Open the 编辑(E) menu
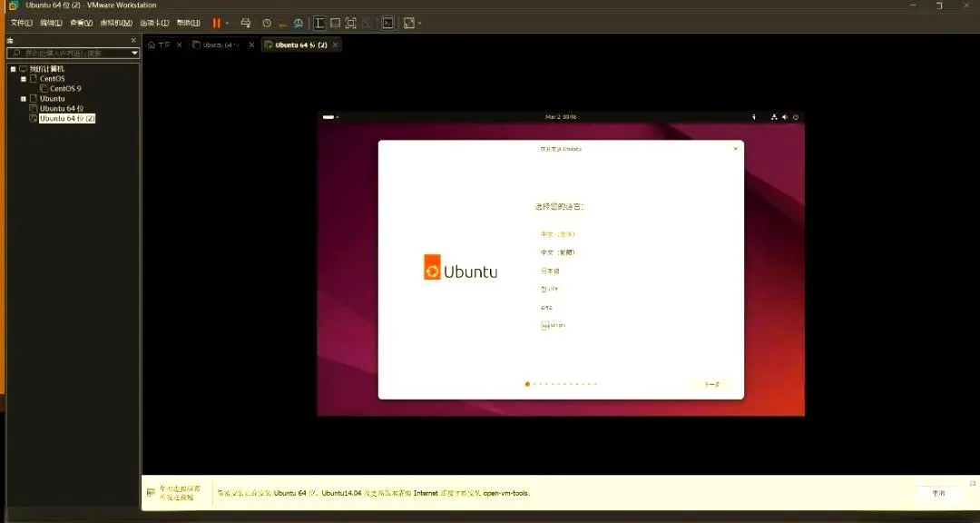The image size is (980, 523). (51, 23)
